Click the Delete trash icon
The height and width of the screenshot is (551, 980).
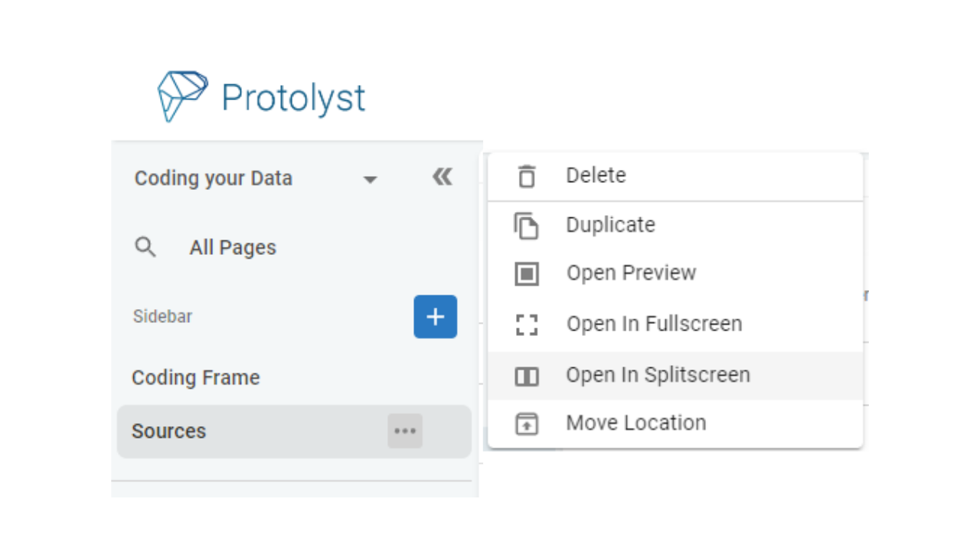pyautogui.click(x=525, y=175)
